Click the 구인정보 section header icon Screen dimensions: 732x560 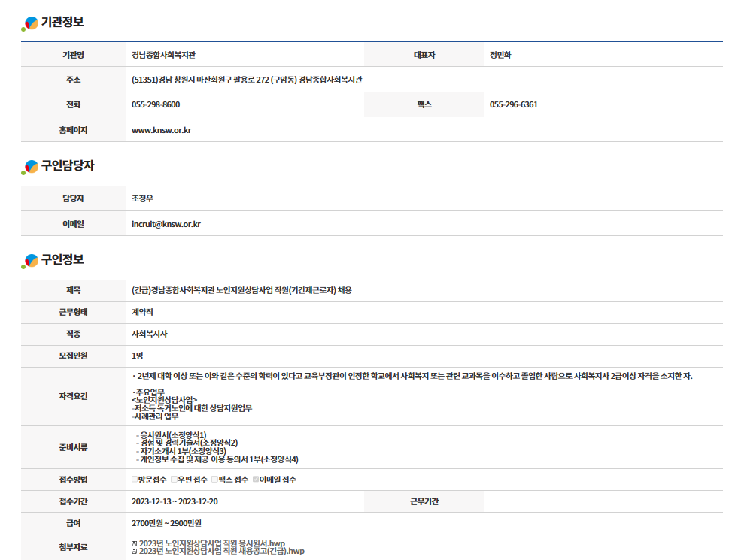tap(30, 261)
